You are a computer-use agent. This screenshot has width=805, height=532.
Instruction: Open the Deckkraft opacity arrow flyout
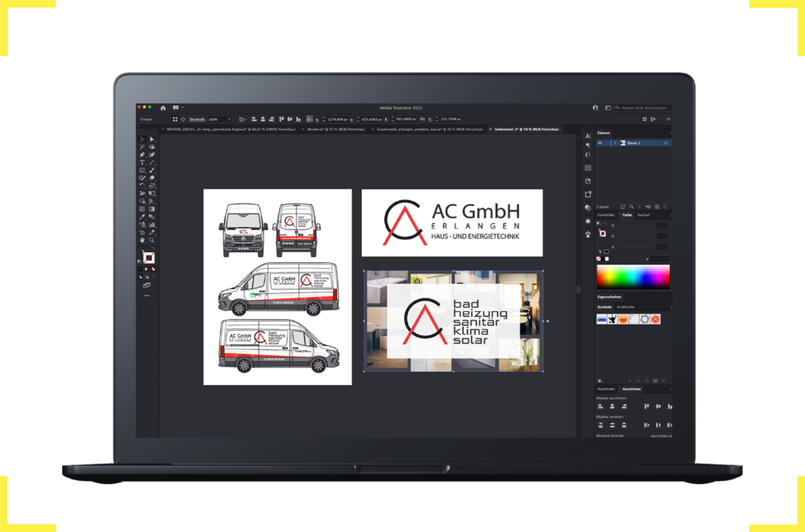[x=229, y=119]
